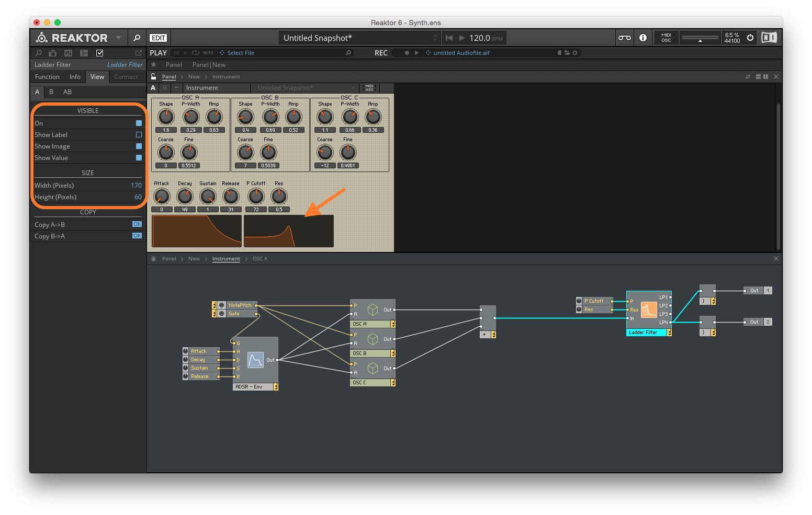The height and width of the screenshot is (515, 812).
Task: Toggle the On visibility checkbox
Action: [x=139, y=123]
